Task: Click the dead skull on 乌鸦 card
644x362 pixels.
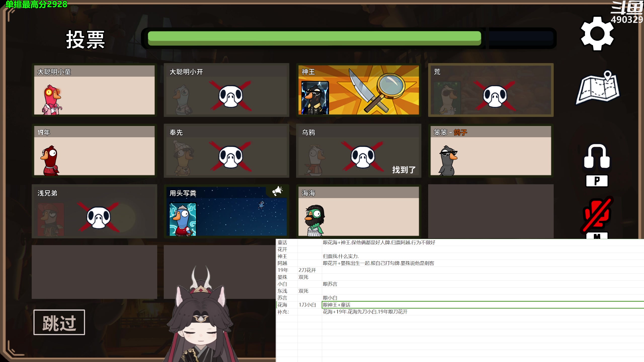Action: click(363, 157)
